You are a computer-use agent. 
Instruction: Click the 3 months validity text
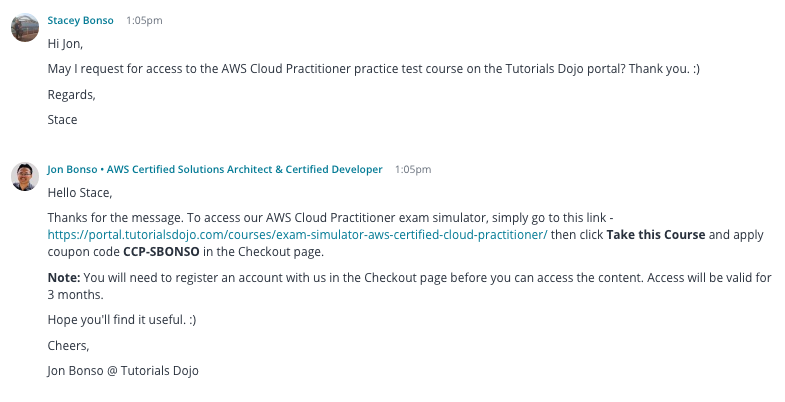pyautogui.click(x=76, y=294)
